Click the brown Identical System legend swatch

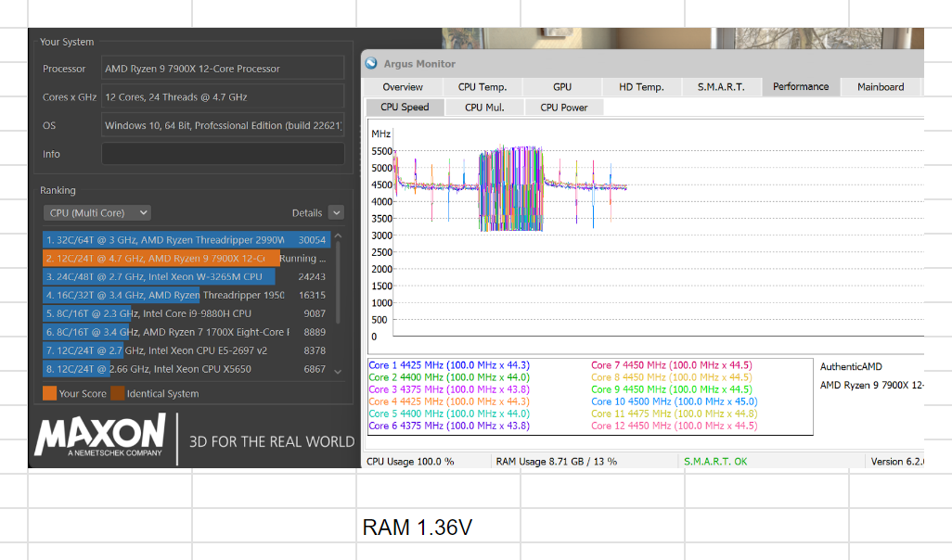118,393
